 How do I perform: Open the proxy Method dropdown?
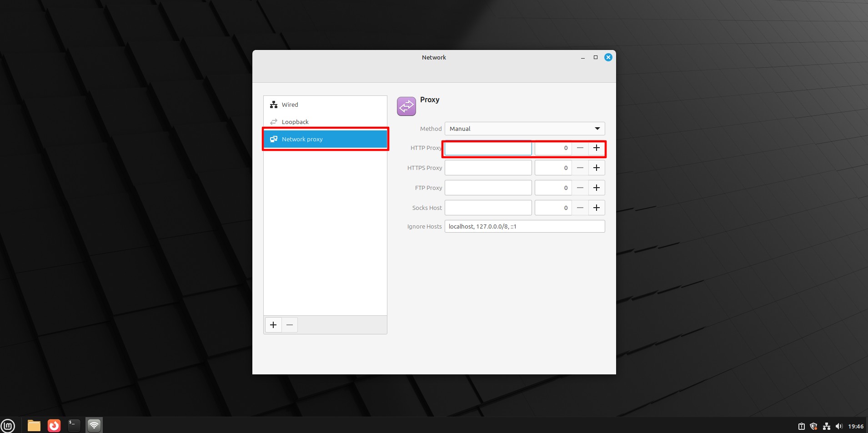524,129
